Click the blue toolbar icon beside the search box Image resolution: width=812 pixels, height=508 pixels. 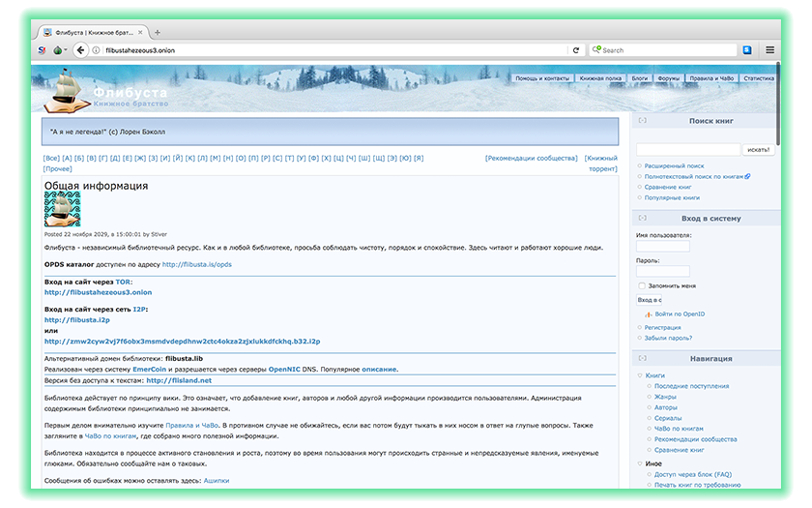[747, 50]
